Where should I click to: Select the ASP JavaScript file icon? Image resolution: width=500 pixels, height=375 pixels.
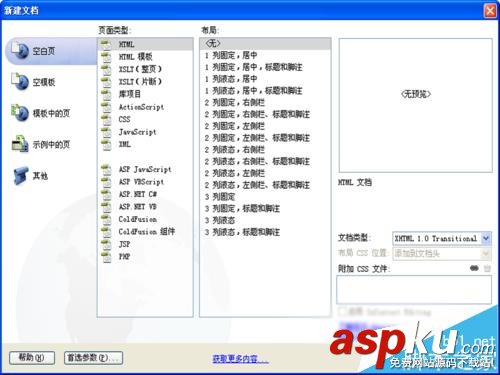[x=106, y=169]
